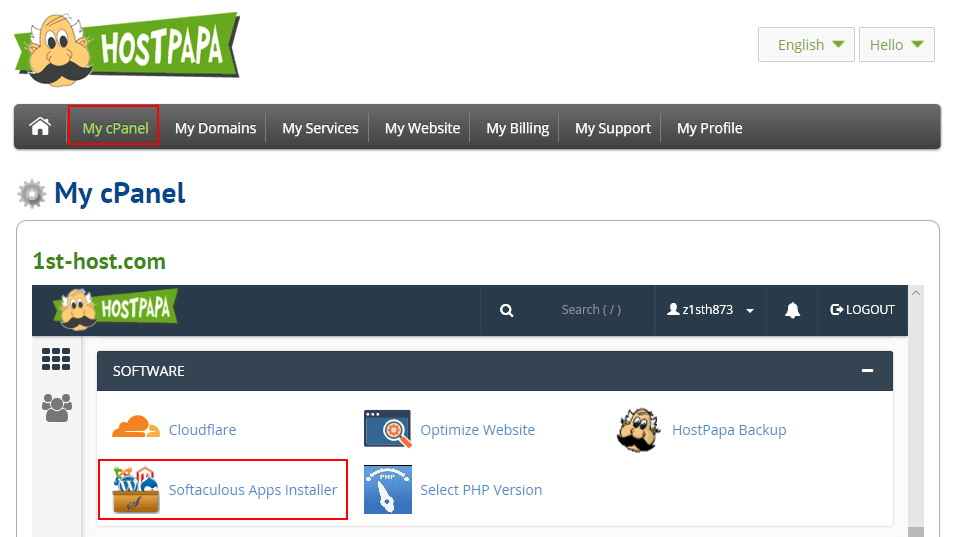The height and width of the screenshot is (537, 956).
Task: Click the cPanel frame scrollbar up arrow
Action: tap(916, 293)
